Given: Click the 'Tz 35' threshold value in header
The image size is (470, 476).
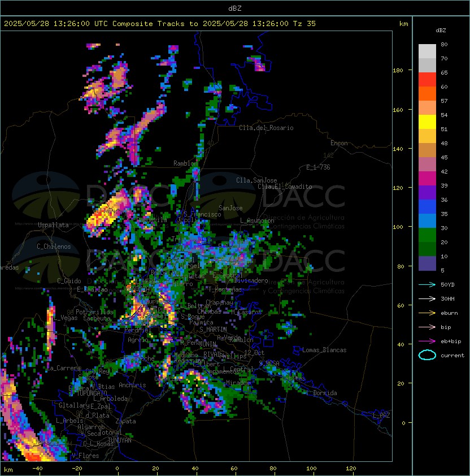Looking at the screenshot, I should click(304, 24).
